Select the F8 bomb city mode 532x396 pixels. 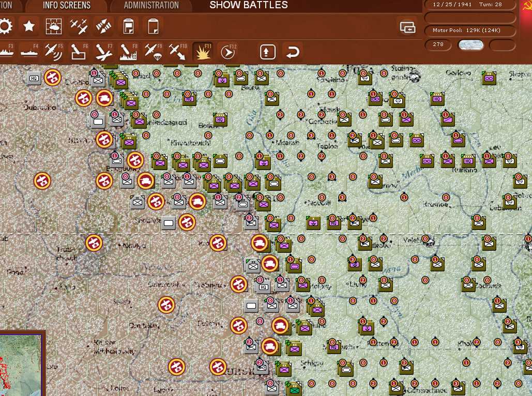(x=129, y=52)
